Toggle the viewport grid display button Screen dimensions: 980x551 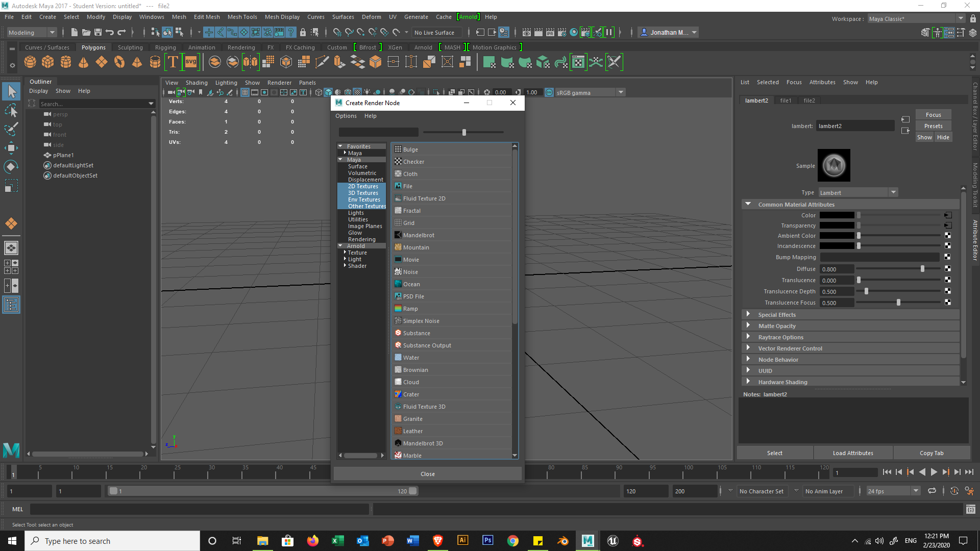tap(245, 92)
